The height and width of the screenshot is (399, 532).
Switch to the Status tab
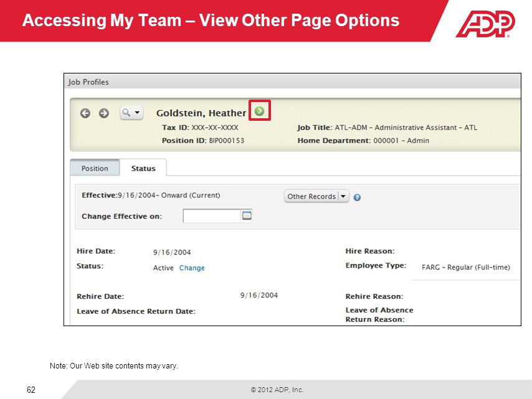(143, 167)
